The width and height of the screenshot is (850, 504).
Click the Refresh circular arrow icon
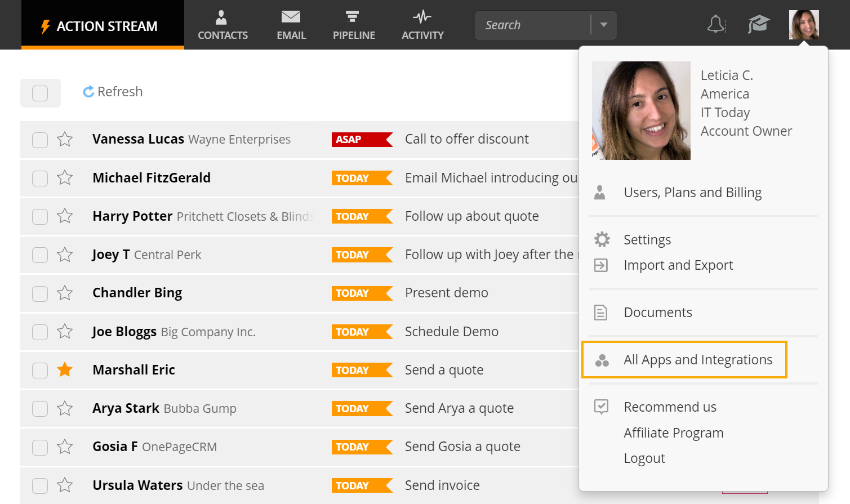[88, 92]
